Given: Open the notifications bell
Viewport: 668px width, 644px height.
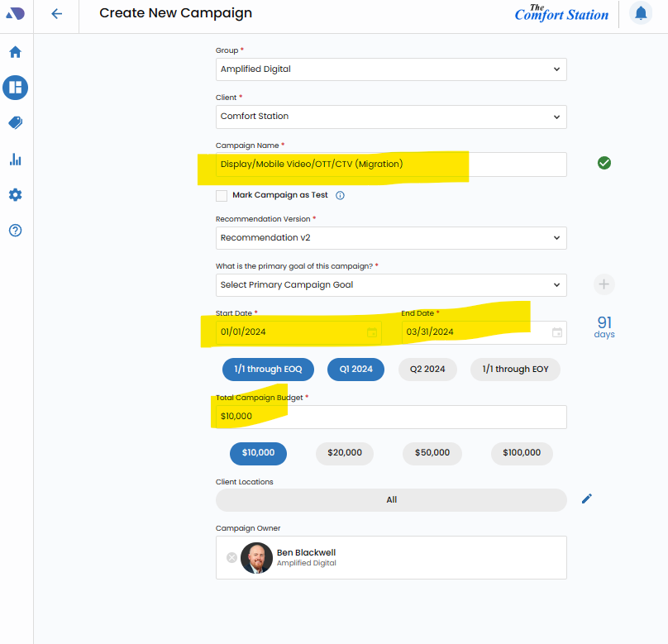Looking at the screenshot, I should point(641,13).
